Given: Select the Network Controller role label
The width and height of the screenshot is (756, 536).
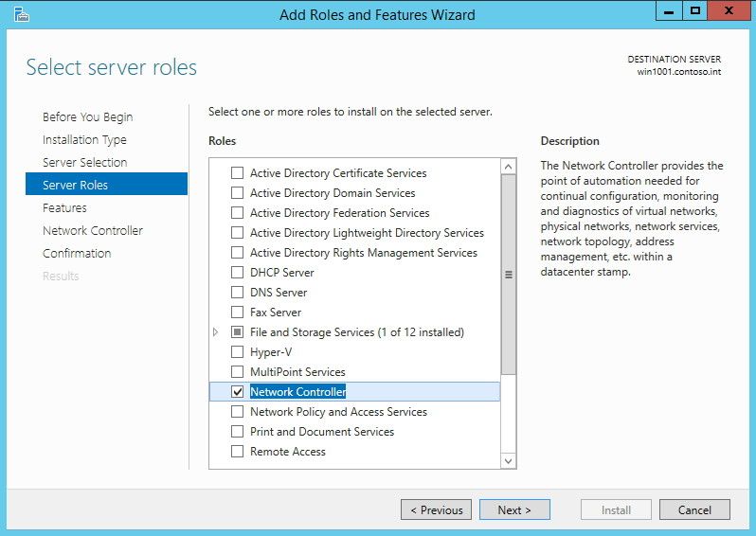Looking at the screenshot, I should tap(298, 392).
